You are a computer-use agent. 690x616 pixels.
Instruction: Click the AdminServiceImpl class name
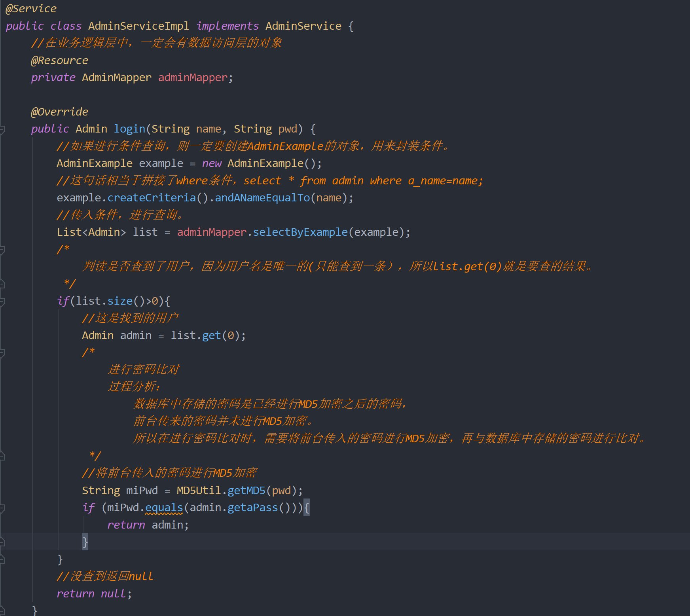point(139,26)
